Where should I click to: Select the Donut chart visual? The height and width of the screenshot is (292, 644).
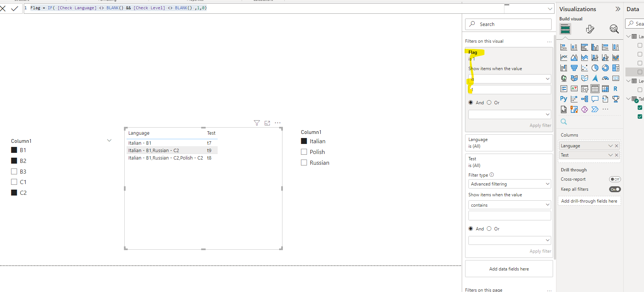tap(605, 68)
